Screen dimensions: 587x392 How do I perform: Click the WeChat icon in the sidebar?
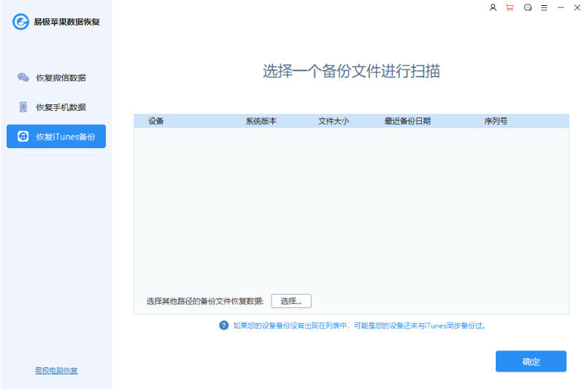tap(23, 77)
